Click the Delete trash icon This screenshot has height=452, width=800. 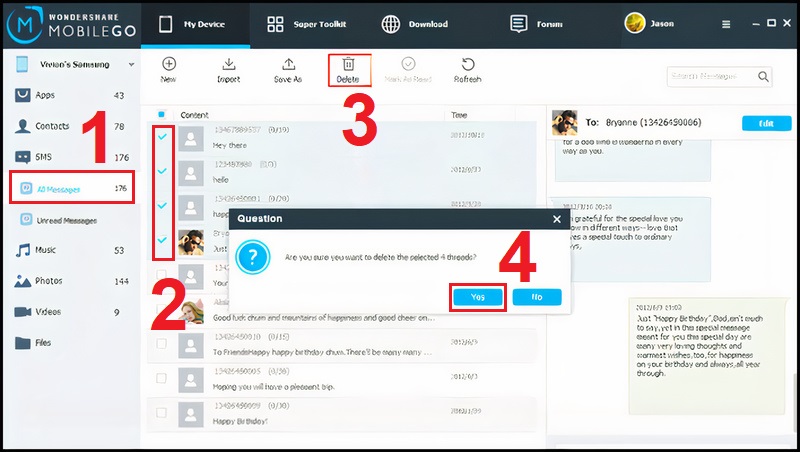[x=348, y=64]
